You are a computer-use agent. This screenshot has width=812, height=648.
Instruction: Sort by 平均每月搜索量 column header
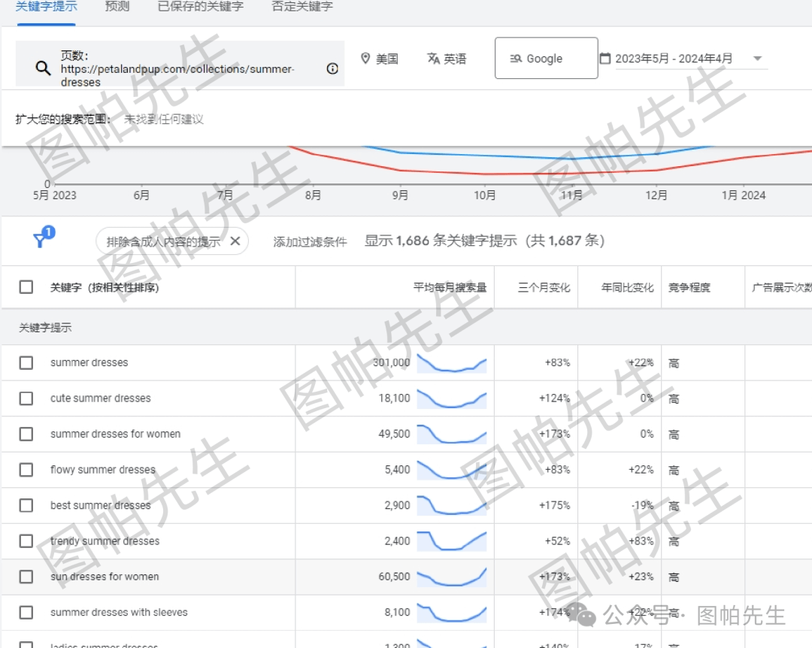(x=450, y=287)
